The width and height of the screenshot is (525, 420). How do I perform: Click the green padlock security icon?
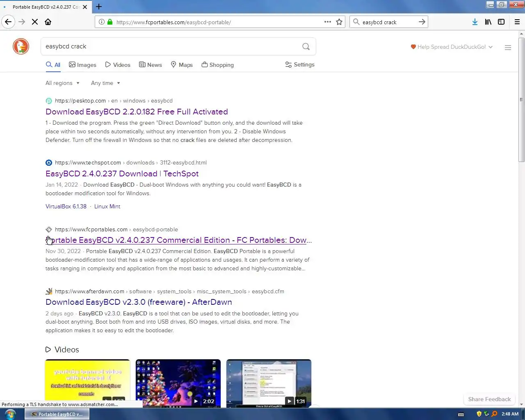pyautogui.click(x=110, y=22)
